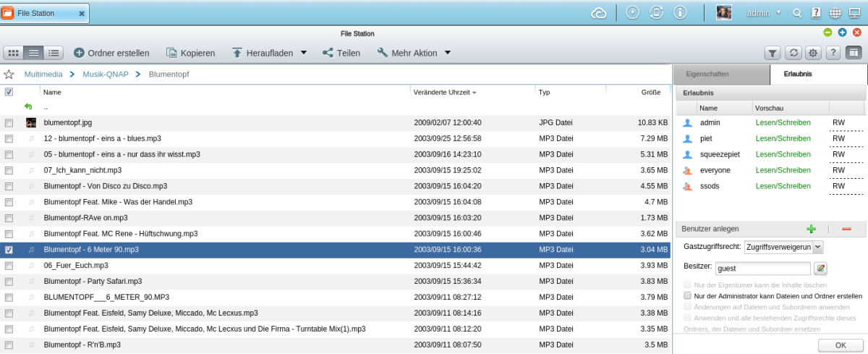This screenshot has width=868, height=354.
Task: Enable only administrator can create files option
Action: tap(688, 296)
